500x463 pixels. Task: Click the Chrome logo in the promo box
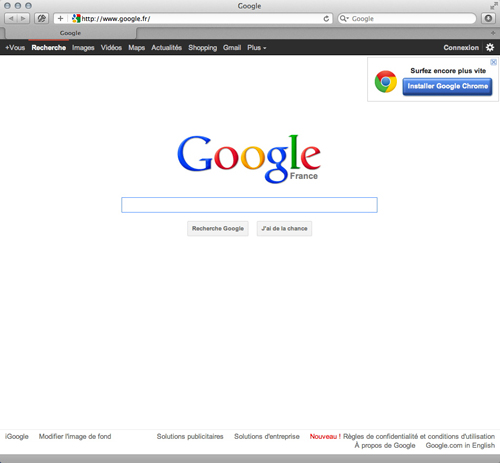[386, 81]
